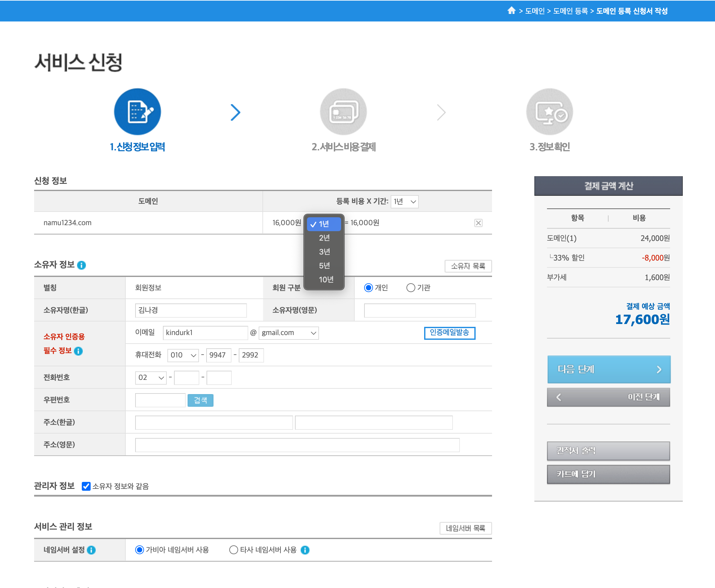The image size is (715, 588).
Task: Show info for 타사 네임서버 사용
Action: (x=305, y=550)
